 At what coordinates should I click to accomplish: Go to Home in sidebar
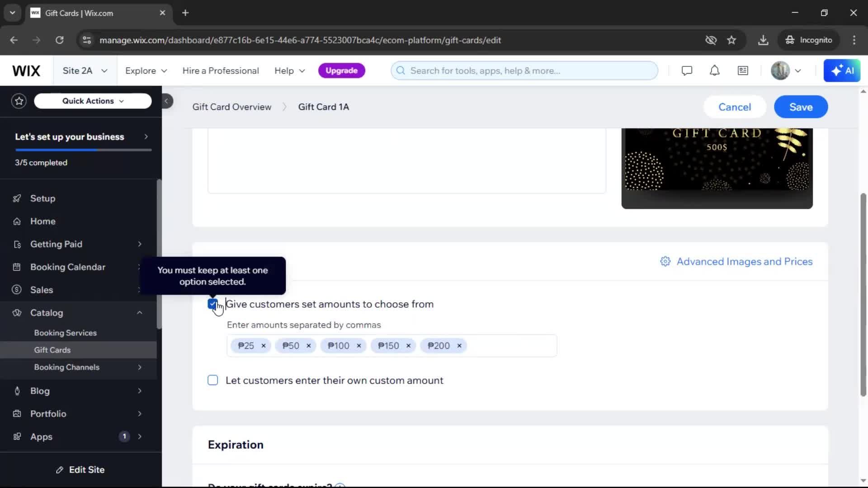[43, 221]
